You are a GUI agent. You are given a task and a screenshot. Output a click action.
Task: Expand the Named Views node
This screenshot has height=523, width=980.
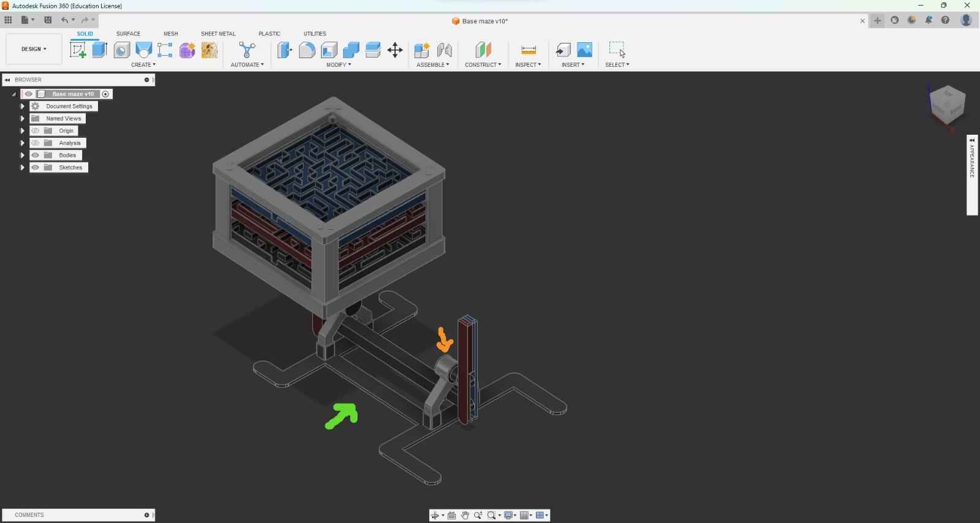point(23,118)
